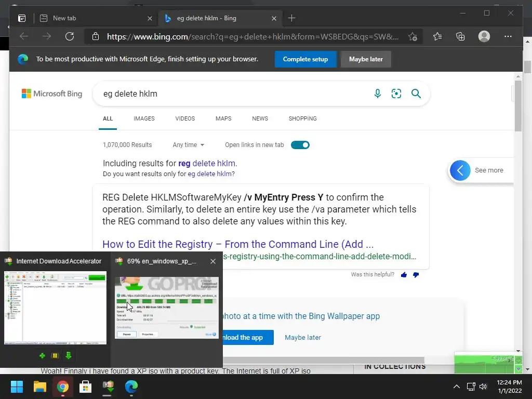Viewport: 532px width, 399px height.
Task: Decline wallpaper app with Maybe later link
Action: click(303, 338)
